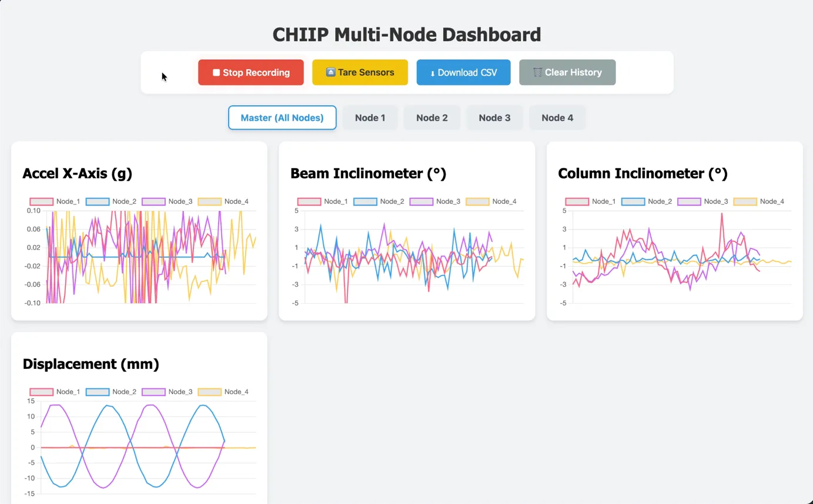
Task: Toggle Node_1 legend in Column Inclinometer chart
Action: pyautogui.click(x=590, y=201)
